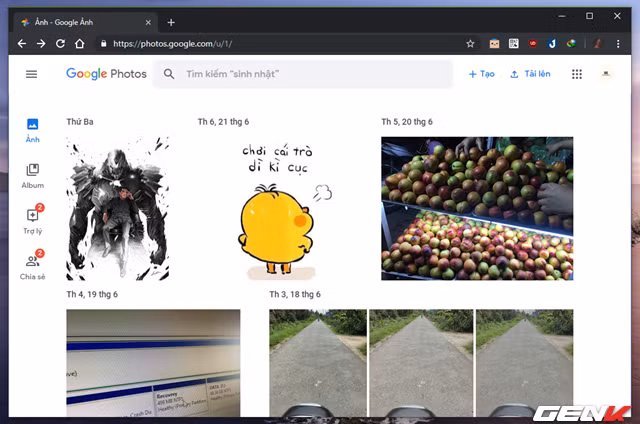
Task: Open the 'Trợ lý' assistant section
Action: [33, 220]
